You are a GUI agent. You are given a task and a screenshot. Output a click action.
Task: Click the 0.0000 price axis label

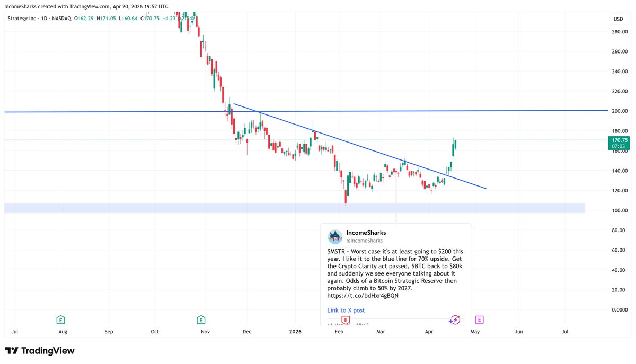click(620, 310)
